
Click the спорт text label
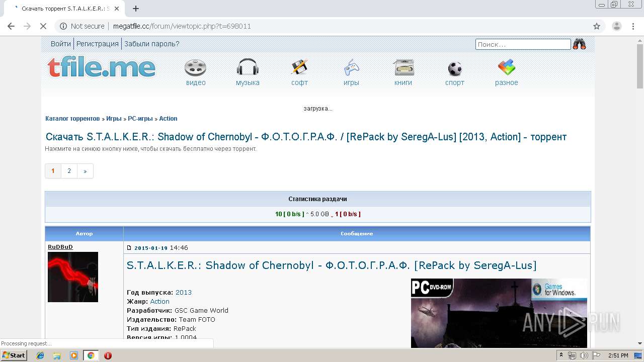(455, 83)
